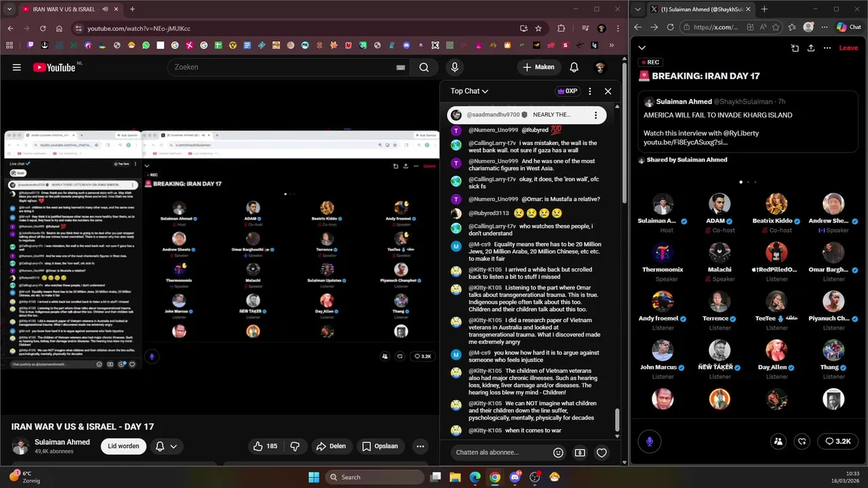This screenshot has width=868, height=488.
Task: Open Super Chat dollar icon in chat
Action: (x=580, y=452)
